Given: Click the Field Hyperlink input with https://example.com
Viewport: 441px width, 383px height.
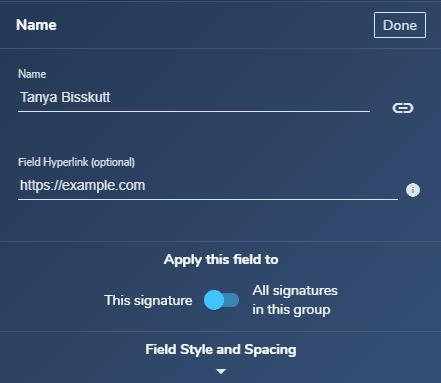Looking at the screenshot, I should pos(208,186).
